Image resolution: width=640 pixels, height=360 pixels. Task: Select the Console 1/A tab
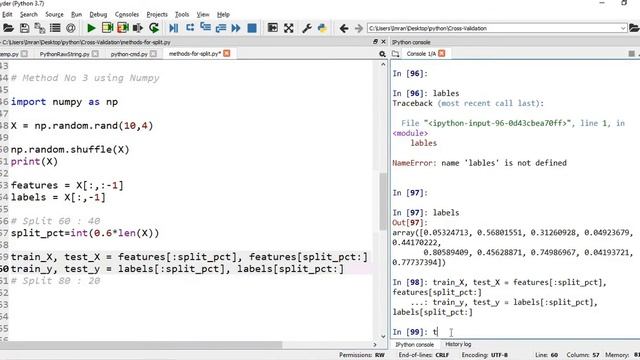(421, 53)
